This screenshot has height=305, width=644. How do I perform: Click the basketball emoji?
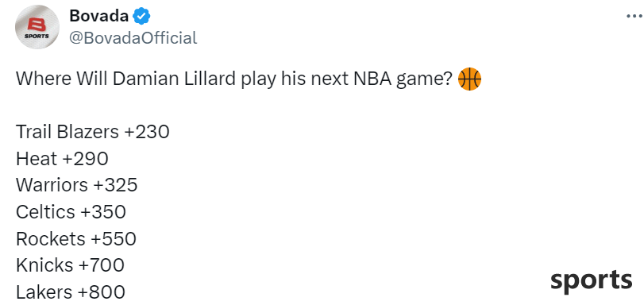[x=469, y=79]
